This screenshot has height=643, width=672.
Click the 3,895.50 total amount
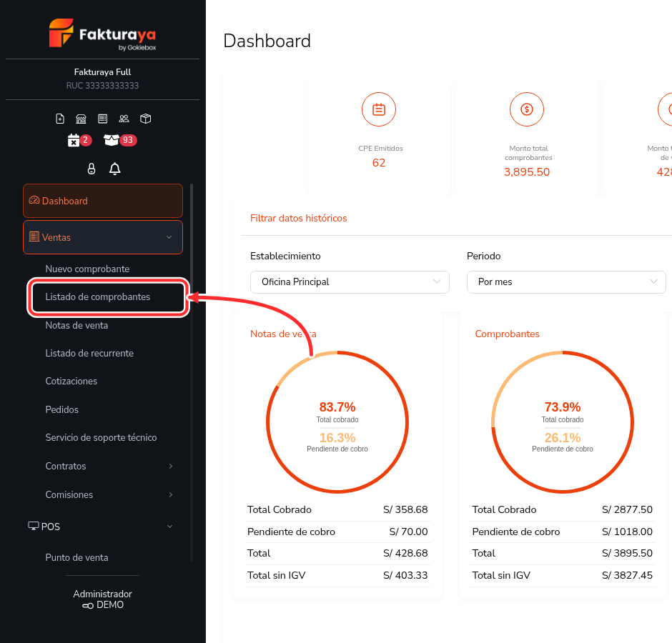coord(527,172)
